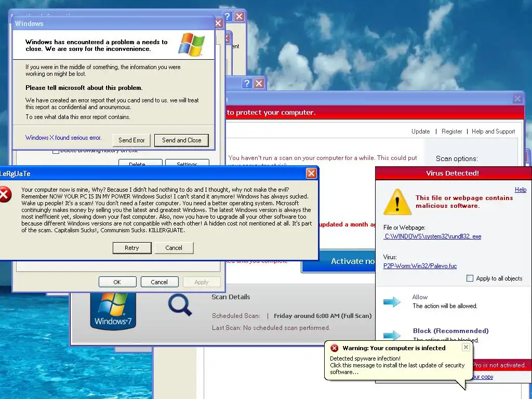Screen dimensions: 532x399
Task: Click the Windows 7 logo icon
Action: coord(113,311)
